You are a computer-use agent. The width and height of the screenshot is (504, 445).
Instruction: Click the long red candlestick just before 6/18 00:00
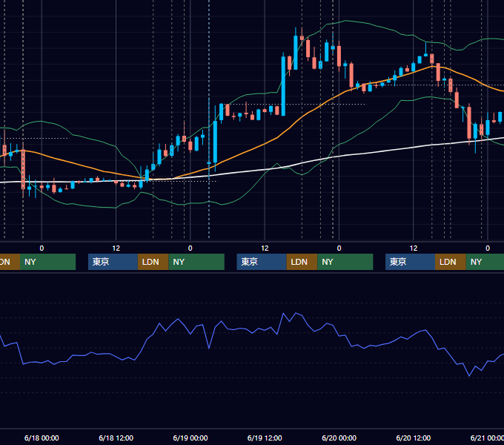[23, 169]
